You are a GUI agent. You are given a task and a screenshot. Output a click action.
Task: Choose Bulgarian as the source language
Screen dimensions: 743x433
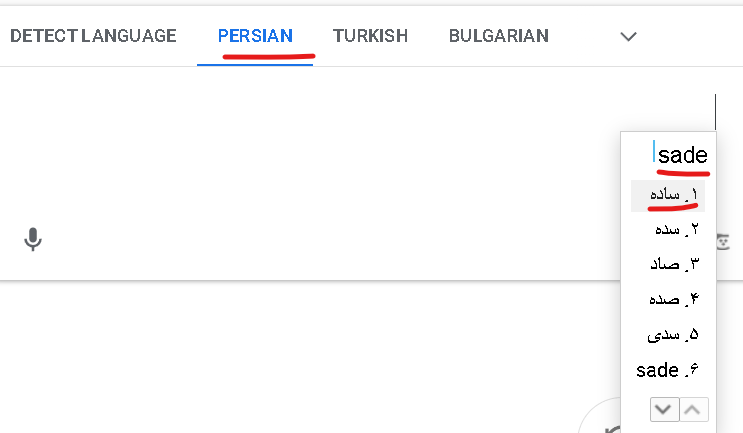coord(498,36)
